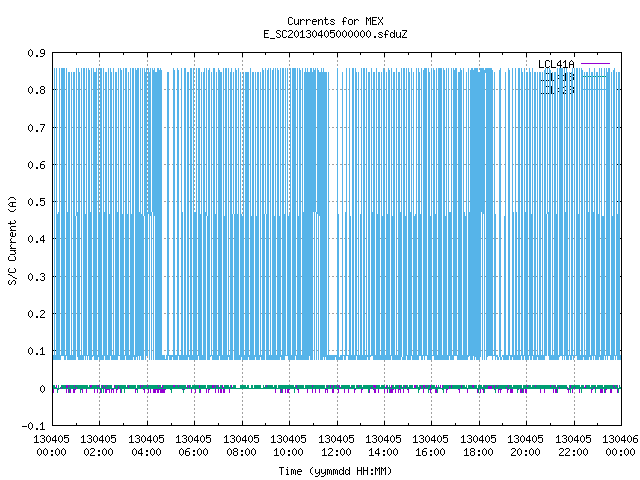
Task: Select the '130405 10:00' x-axis tick label
Action: [x=288, y=446]
